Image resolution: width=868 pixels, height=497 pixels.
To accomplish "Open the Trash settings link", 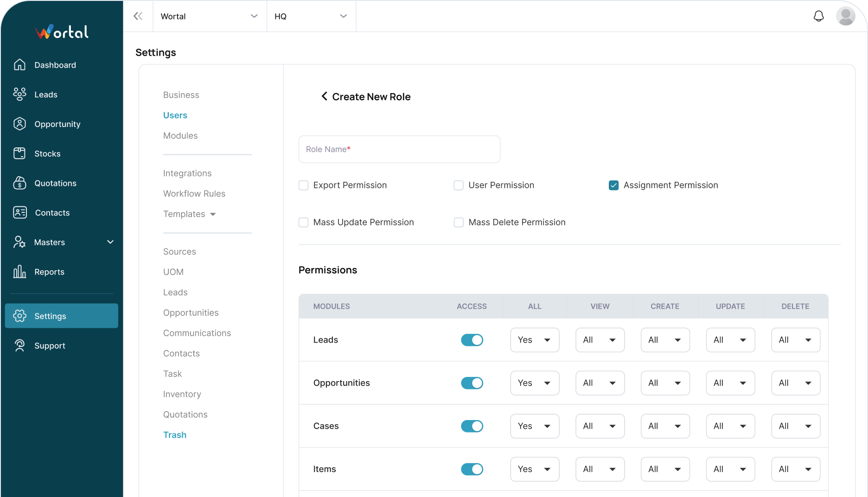I will [x=174, y=435].
